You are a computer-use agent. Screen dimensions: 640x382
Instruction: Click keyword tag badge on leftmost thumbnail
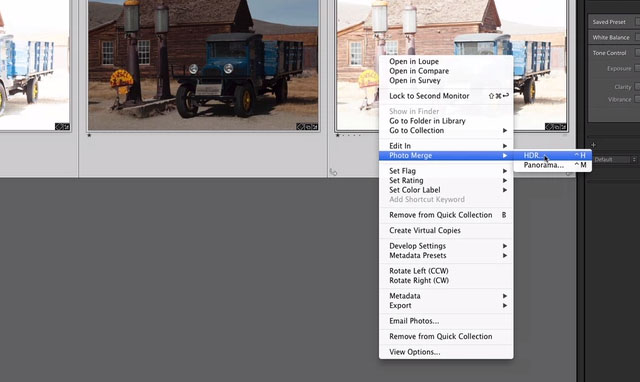point(59,127)
